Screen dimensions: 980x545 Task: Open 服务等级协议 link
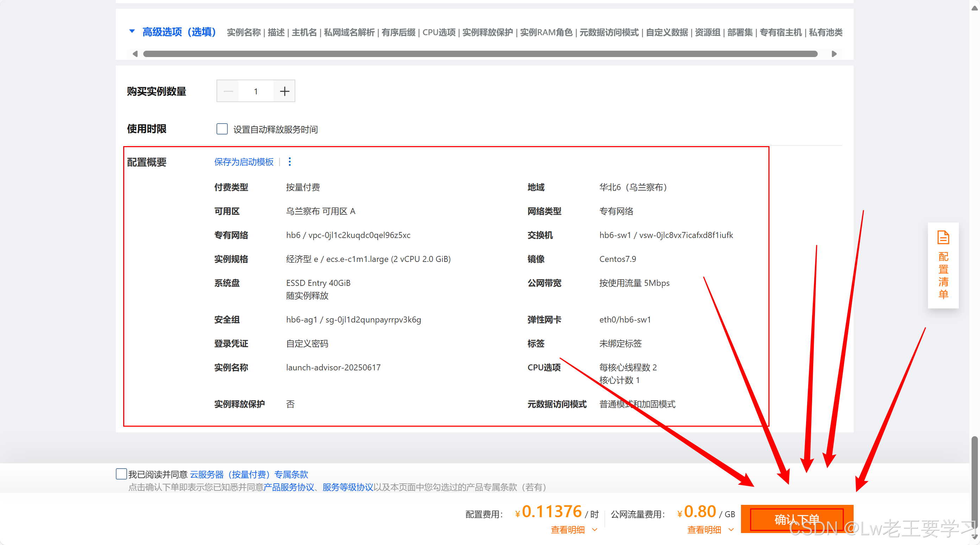tap(348, 487)
